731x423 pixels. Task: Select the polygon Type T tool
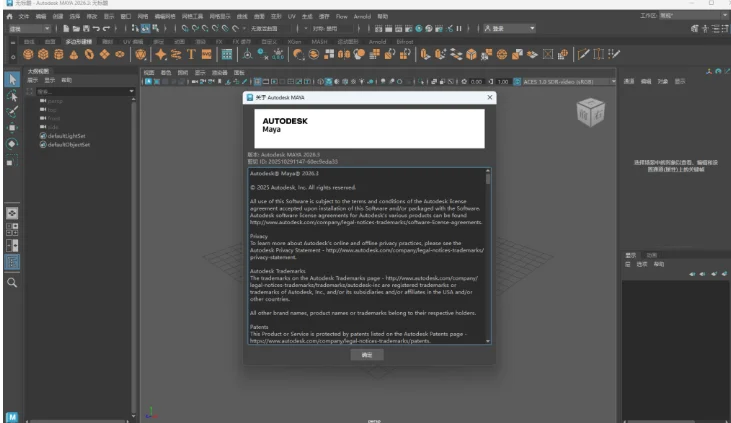pos(191,55)
